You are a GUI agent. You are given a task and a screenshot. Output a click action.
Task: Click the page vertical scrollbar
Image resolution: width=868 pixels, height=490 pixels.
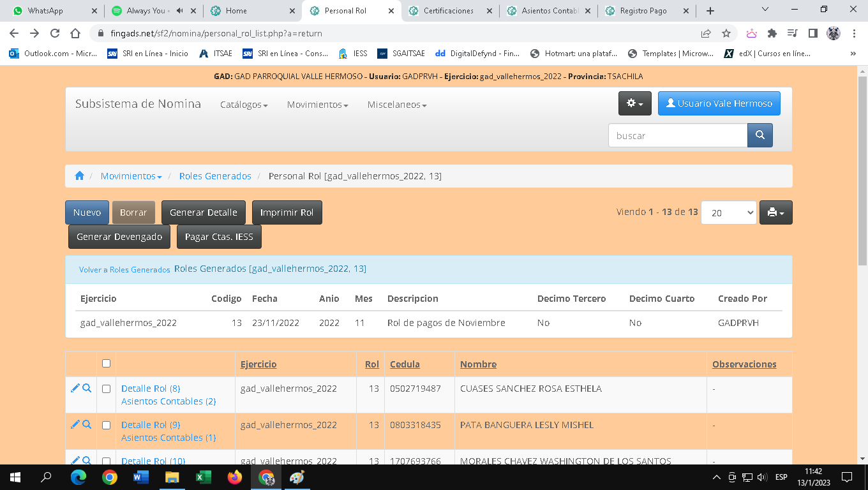[x=862, y=191]
